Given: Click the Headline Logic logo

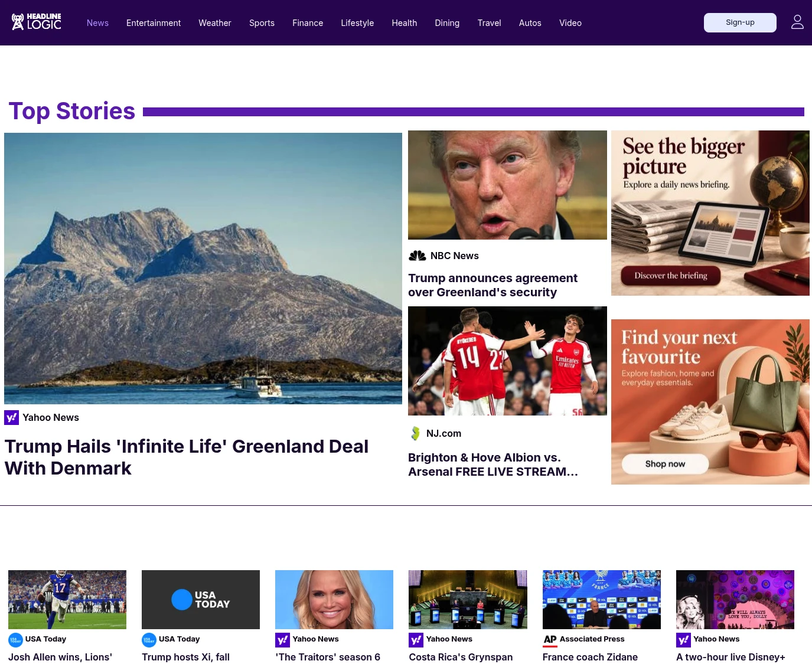Looking at the screenshot, I should (x=37, y=22).
